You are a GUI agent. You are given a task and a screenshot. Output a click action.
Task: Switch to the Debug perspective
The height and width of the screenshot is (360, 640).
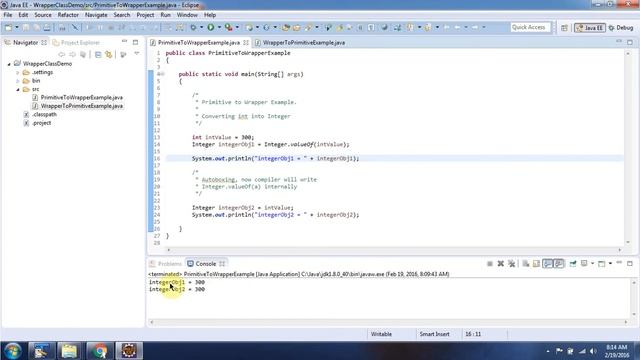pos(621,28)
